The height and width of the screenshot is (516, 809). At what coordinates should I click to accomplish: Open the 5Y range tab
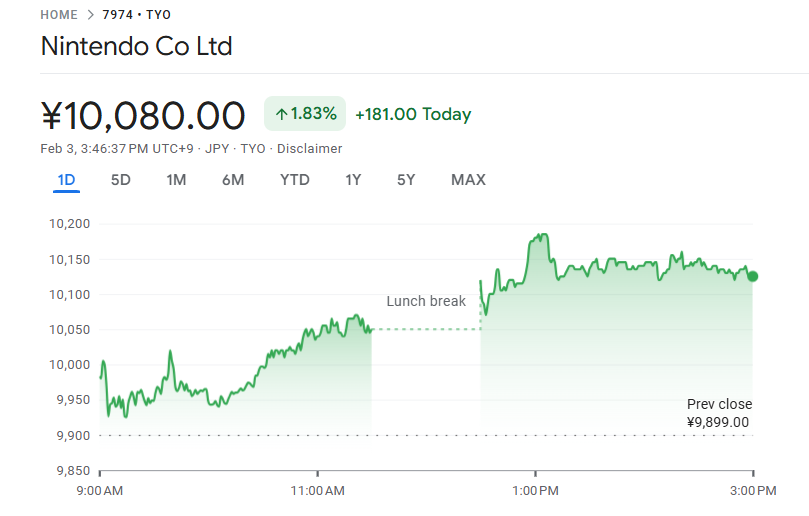tap(406, 180)
